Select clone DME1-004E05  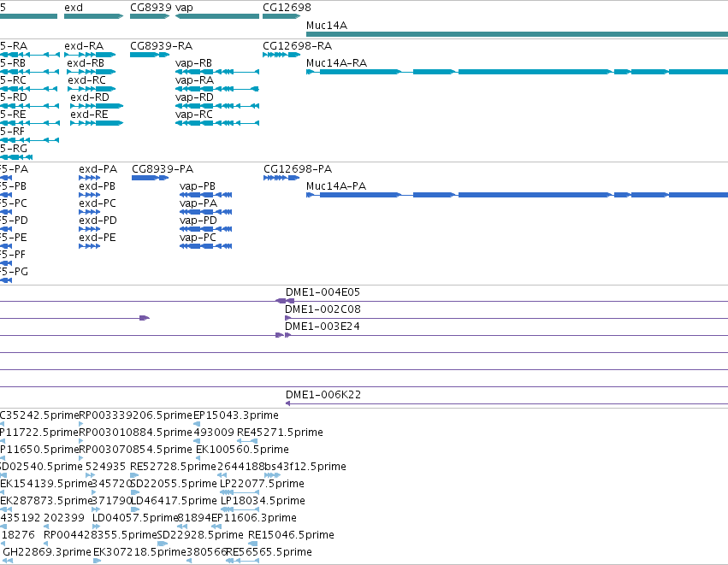point(323,292)
